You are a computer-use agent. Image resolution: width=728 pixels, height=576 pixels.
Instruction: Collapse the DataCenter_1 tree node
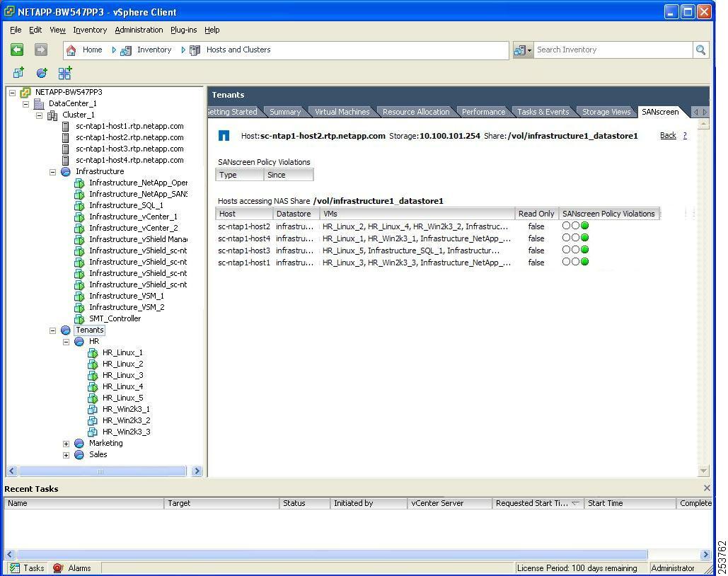tap(26, 103)
